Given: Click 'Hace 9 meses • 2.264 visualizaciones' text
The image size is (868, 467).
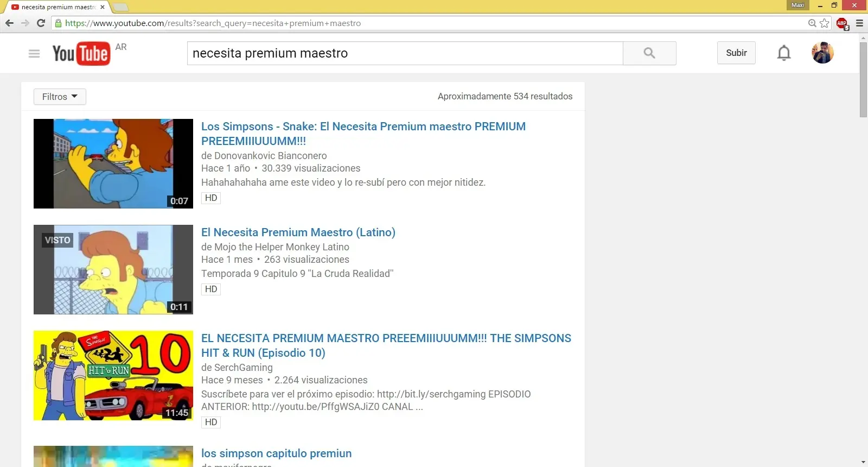Looking at the screenshot, I should coord(284,380).
